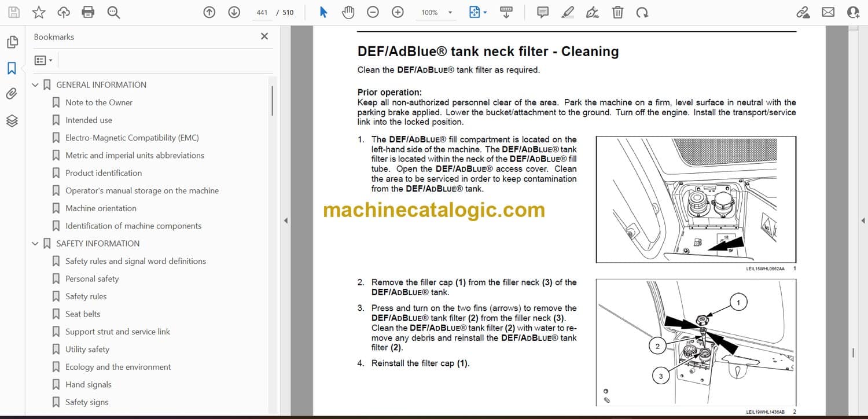The width and height of the screenshot is (868, 419).
Task: Select the Machine orientation bookmark
Action: (101, 208)
